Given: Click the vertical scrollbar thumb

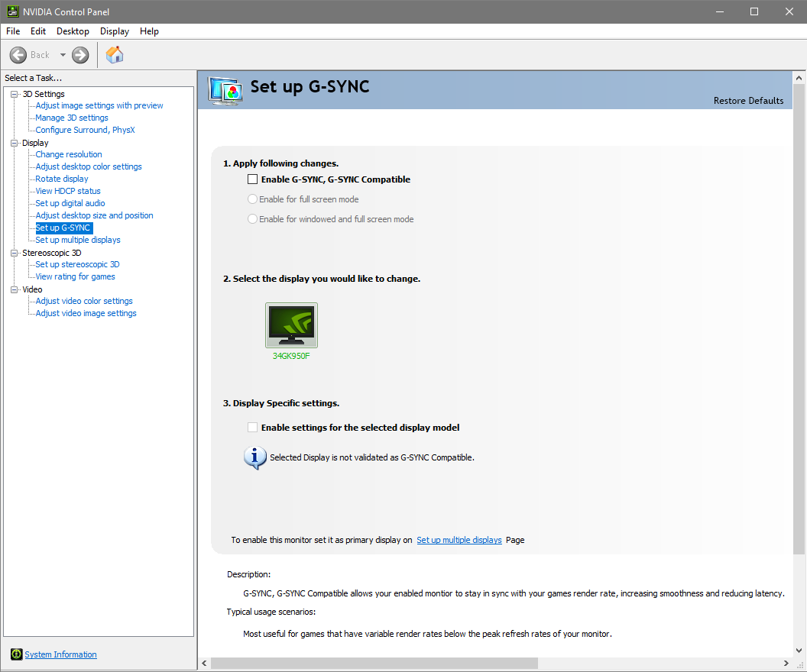Looking at the screenshot, I should [x=799, y=318].
